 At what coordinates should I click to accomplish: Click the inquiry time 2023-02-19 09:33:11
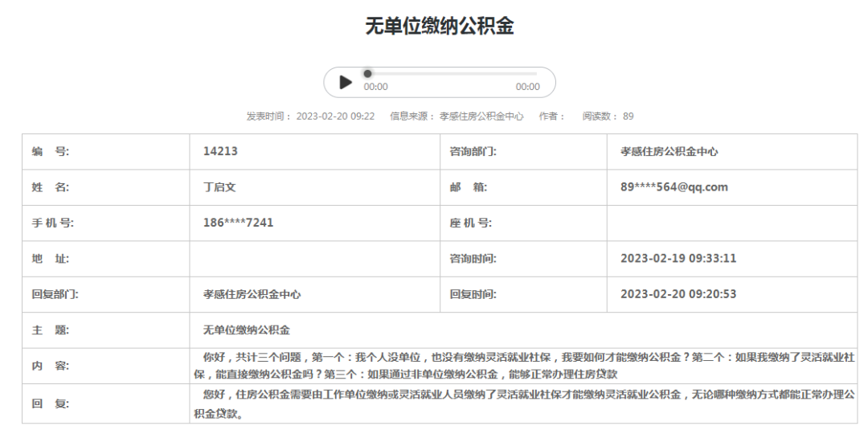pos(678,259)
